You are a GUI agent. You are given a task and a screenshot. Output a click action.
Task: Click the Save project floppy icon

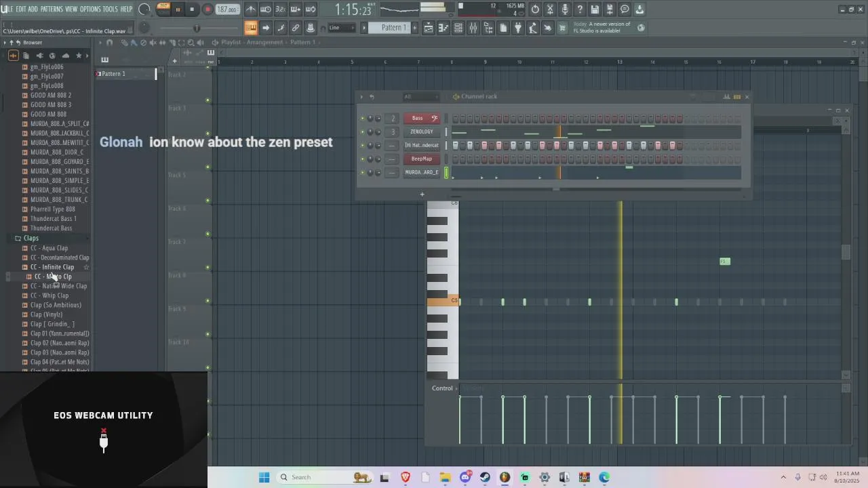click(595, 9)
